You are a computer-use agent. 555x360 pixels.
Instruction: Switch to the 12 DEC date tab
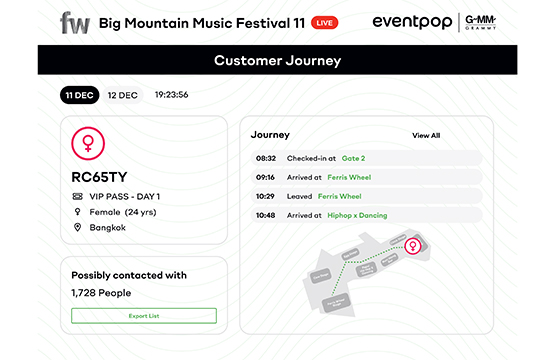122,95
